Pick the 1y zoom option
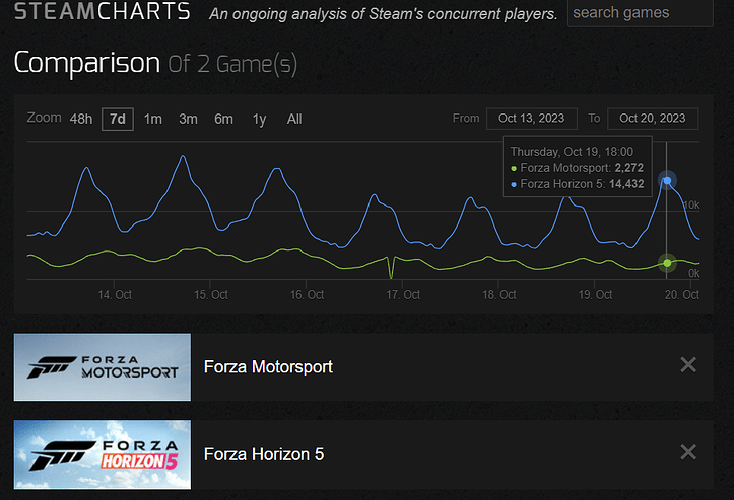Screen dimensions: 734x500 259,119
